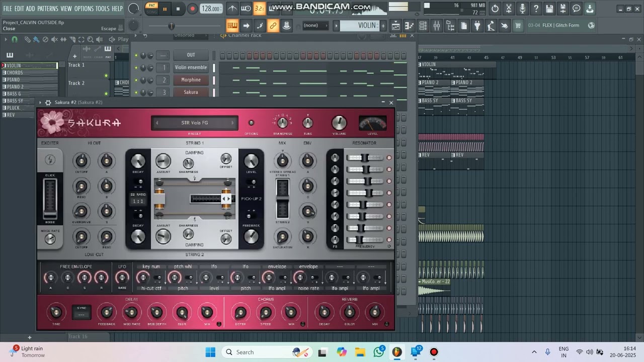Click the step editing arrow icon
The height and width of the screenshot is (362, 644).
pyautogui.click(x=246, y=26)
